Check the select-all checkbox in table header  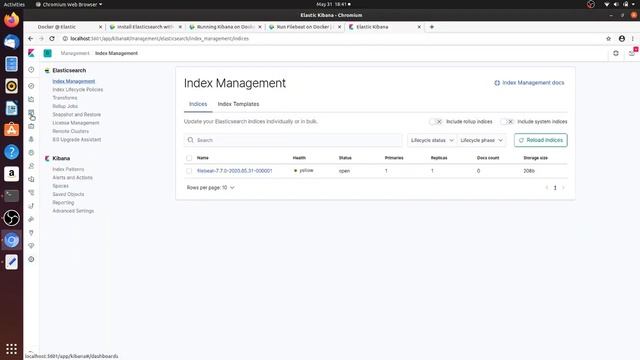coord(189,158)
